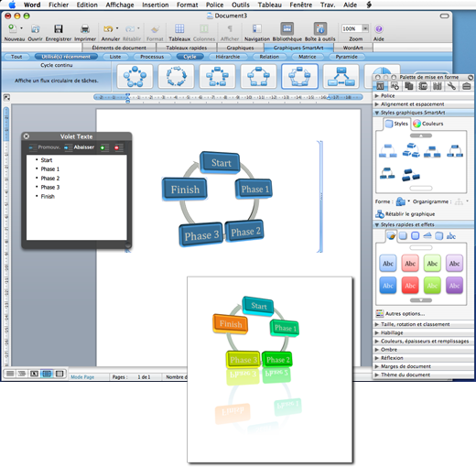The width and height of the screenshot is (476, 467).
Task: Click the Aide help icon
Action: [x=379, y=28]
